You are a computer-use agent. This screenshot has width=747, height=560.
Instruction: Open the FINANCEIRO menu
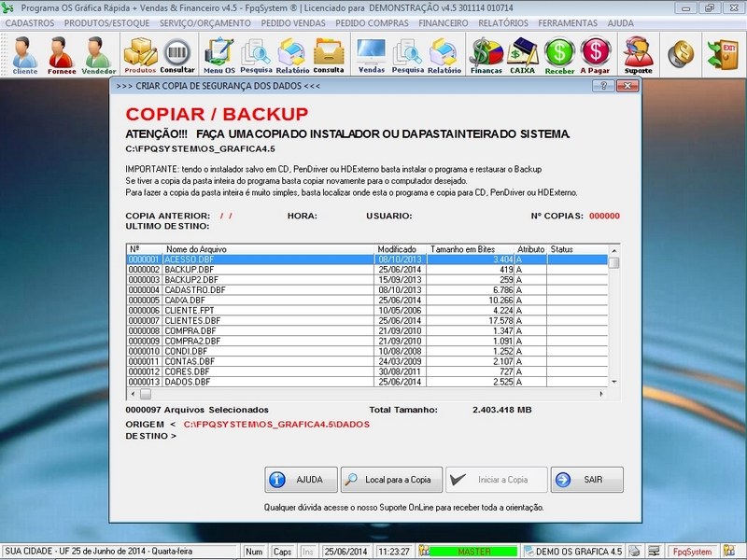click(x=444, y=21)
